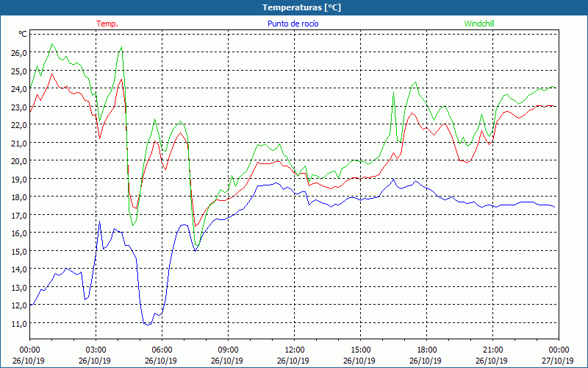Viewport: 588px width, 368px height.
Task: Click the 12:00 time axis label
Action: pyautogui.click(x=295, y=350)
